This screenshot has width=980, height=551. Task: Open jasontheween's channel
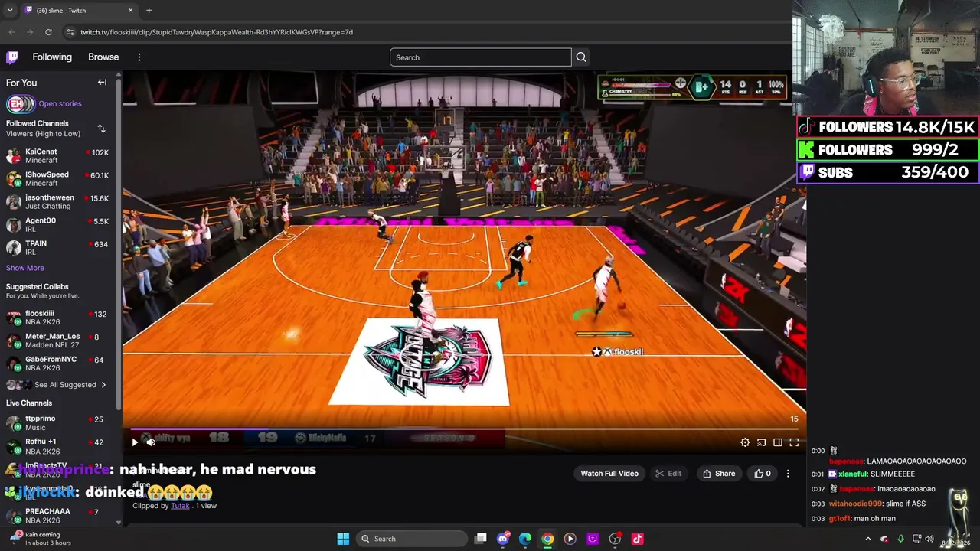coord(57,202)
